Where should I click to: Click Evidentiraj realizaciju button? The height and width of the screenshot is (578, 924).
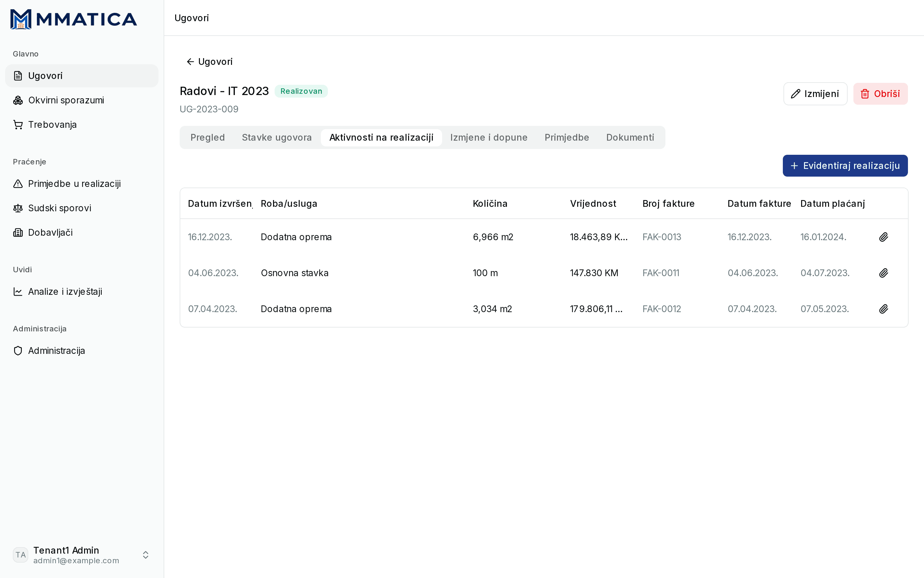pyautogui.click(x=845, y=165)
